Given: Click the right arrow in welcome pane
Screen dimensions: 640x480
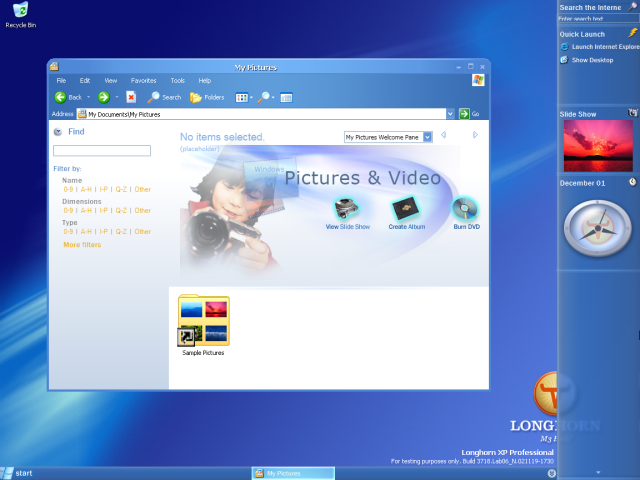Looking at the screenshot, I should click(475, 135).
